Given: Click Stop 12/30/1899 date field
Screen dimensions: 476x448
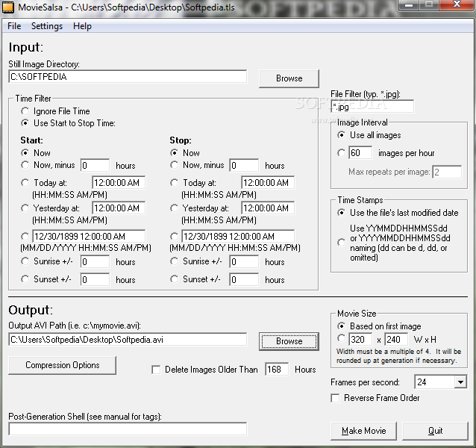Looking at the screenshot, I should (x=238, y=236).
